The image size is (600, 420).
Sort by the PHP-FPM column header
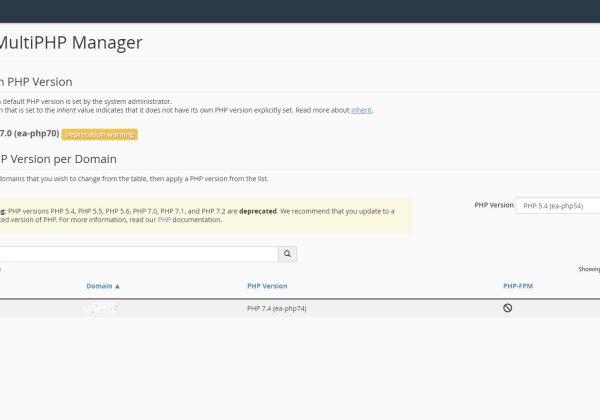point(518,286)
